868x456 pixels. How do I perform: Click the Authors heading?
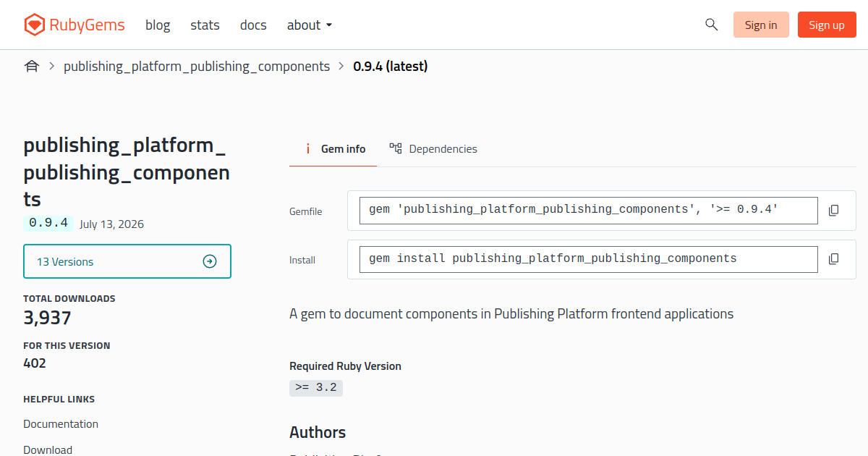pos(318,433)
